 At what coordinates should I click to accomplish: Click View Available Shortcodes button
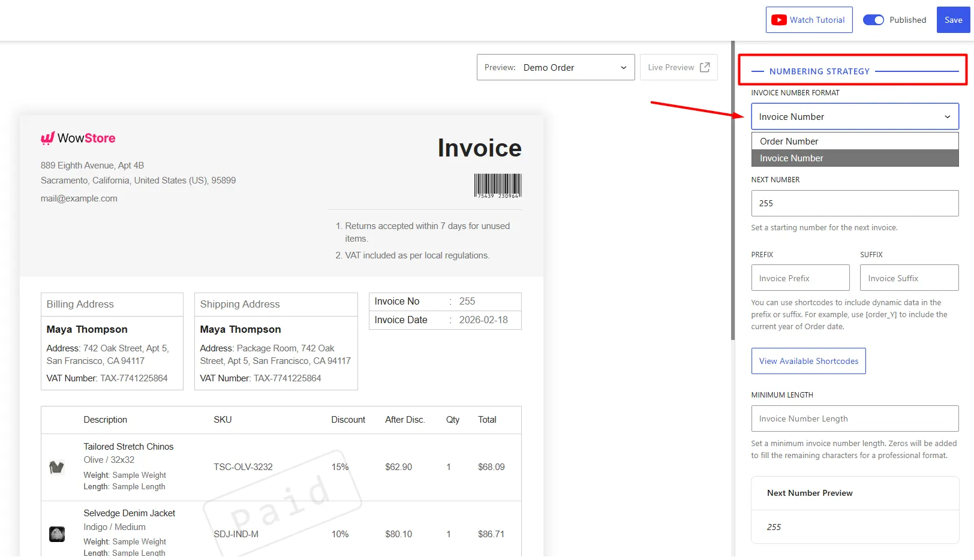(x=808, y=361)
